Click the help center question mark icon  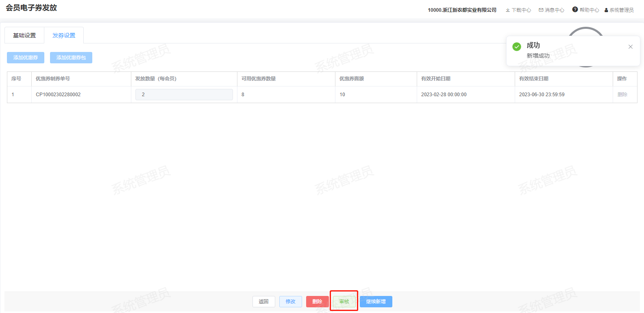click(x=575, y=9)
